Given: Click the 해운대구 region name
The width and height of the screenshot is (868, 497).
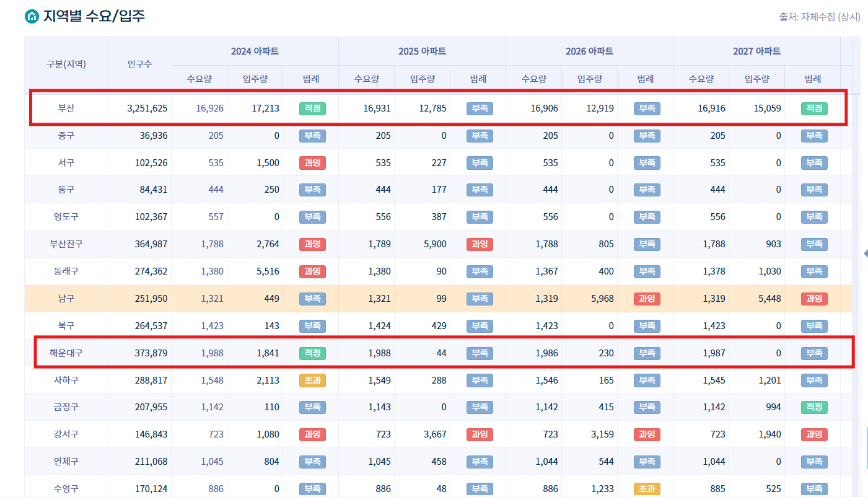Looking at the screenshot, I should point(66,353).
